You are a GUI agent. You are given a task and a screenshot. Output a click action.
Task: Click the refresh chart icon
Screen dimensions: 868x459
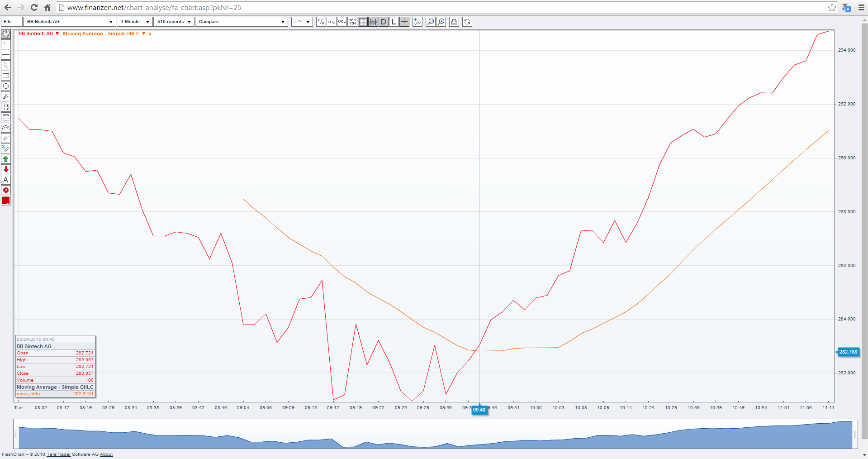click(467, 22)
